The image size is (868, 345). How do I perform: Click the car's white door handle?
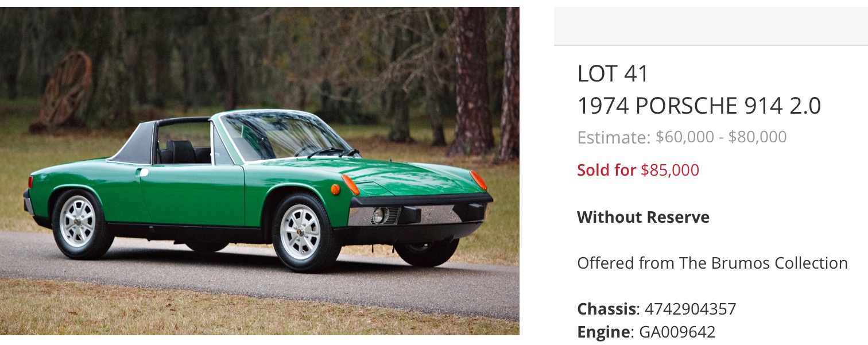143,172
